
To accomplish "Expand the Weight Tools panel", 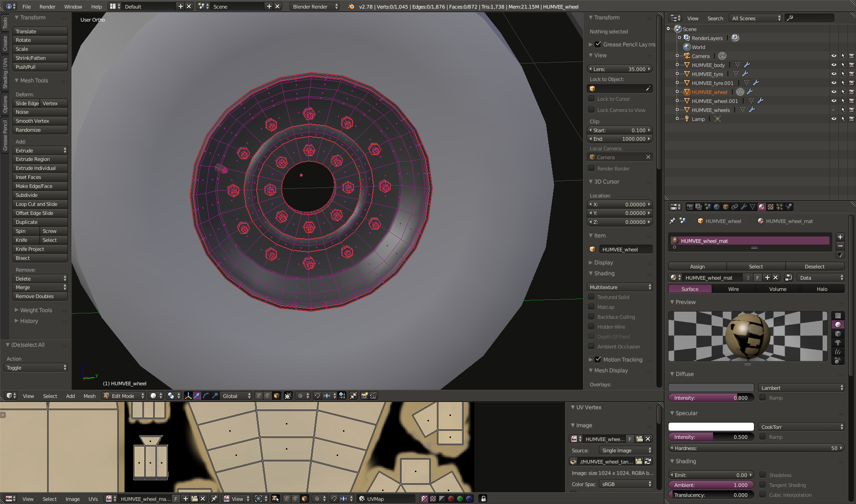I will click(x=36, y=310).
